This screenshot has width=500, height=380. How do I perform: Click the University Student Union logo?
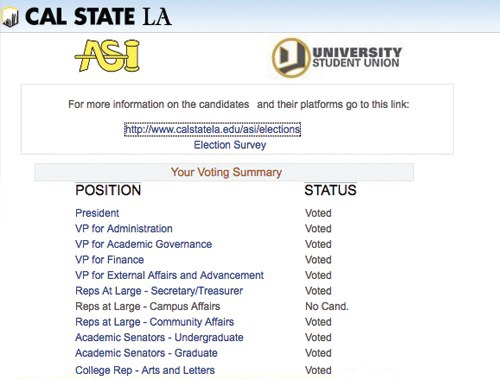click(x=337, y=58)
